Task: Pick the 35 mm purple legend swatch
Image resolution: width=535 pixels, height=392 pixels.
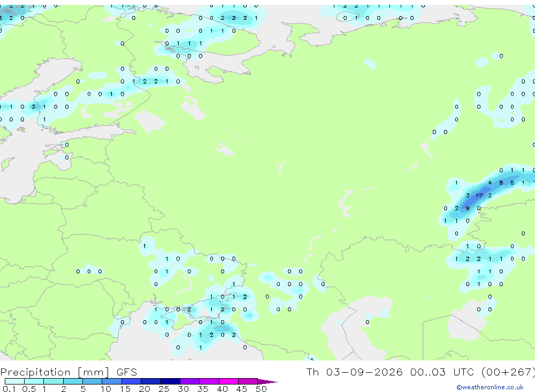Action: coord(209,381)
